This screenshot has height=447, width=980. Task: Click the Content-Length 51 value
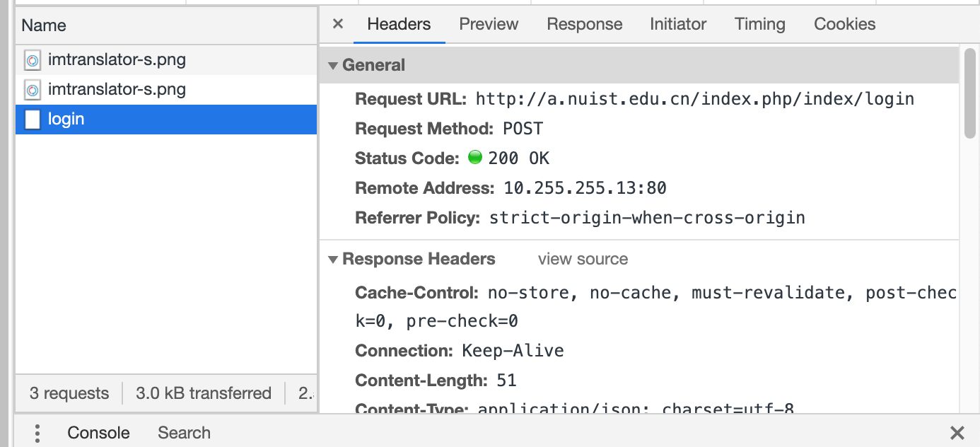(x=506, y=381)
